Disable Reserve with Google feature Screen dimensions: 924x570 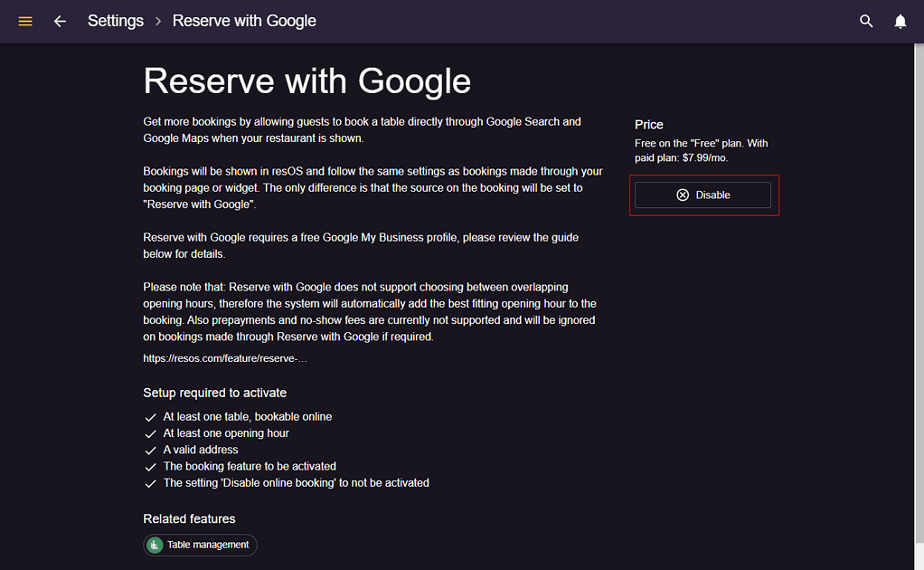tap(702, 195)
